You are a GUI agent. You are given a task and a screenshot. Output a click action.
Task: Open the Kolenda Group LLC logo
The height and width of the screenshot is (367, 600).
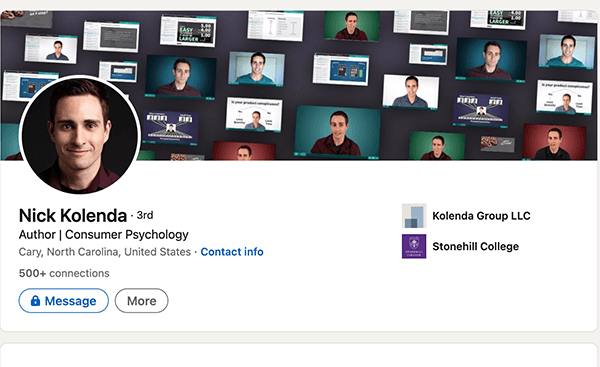414,216
